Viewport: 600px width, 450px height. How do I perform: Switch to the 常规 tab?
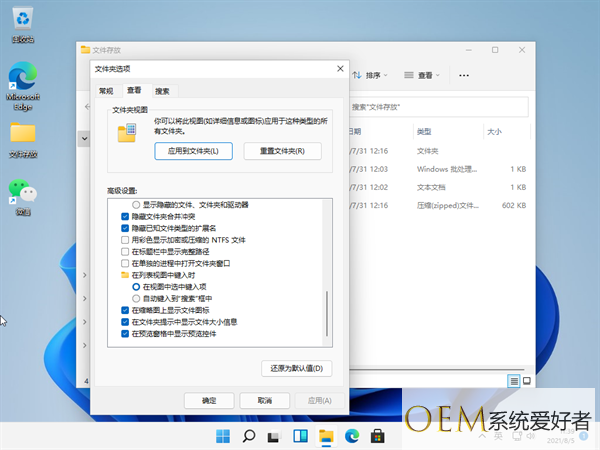106,90
